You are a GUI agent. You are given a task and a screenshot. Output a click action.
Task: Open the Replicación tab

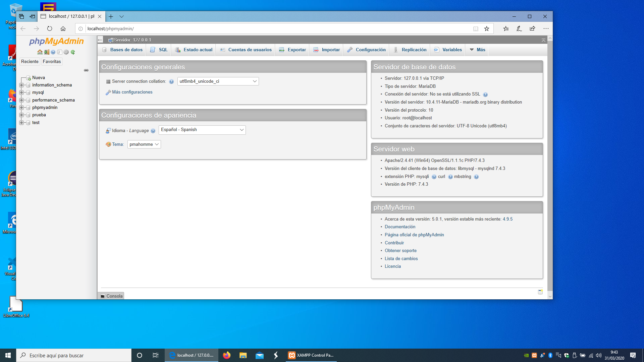tap(410, 50)
